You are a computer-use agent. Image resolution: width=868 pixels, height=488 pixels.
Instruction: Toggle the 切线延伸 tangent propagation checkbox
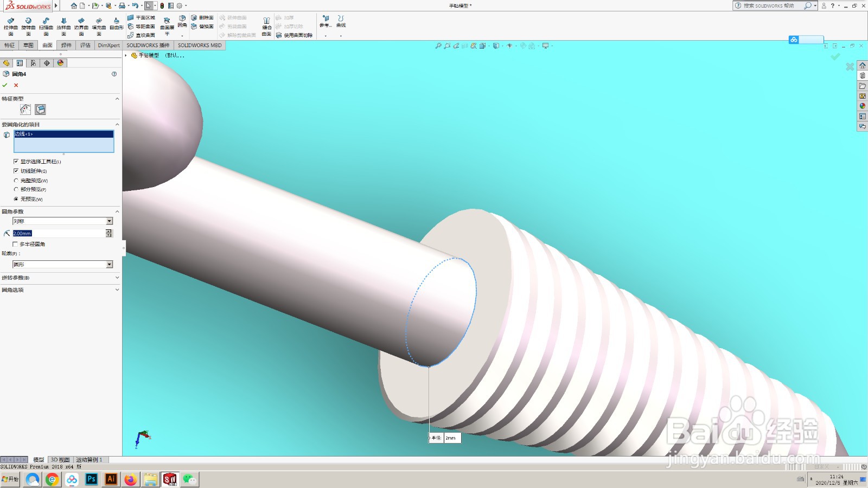[16, 171]
